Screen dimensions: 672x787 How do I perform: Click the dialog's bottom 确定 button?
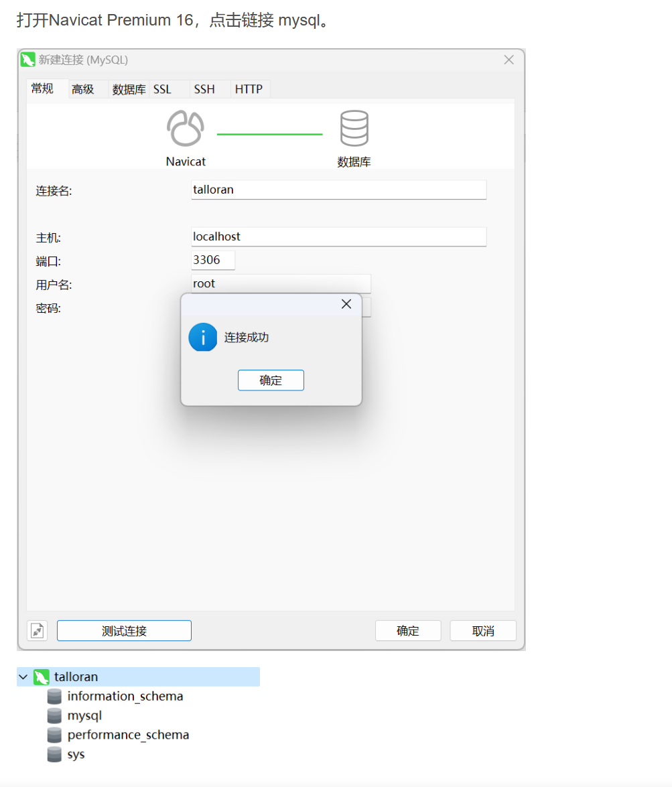(x=408, y=631)
